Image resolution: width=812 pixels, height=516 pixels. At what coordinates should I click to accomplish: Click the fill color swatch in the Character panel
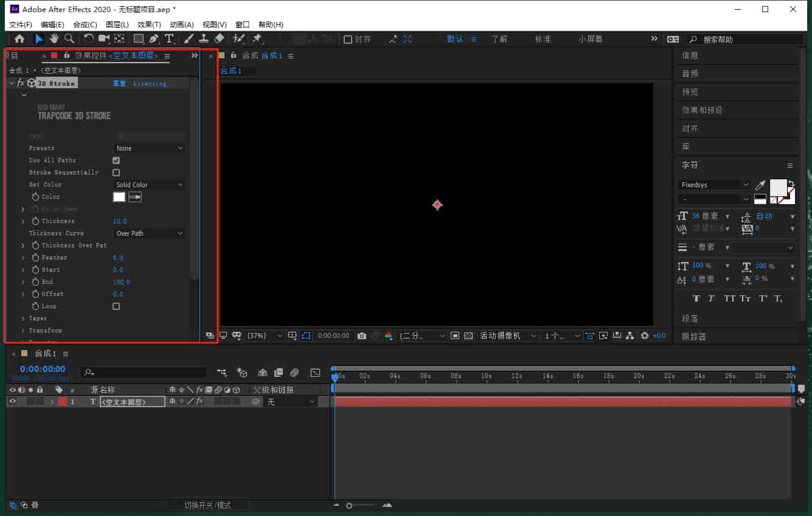[x=779, y=187]
